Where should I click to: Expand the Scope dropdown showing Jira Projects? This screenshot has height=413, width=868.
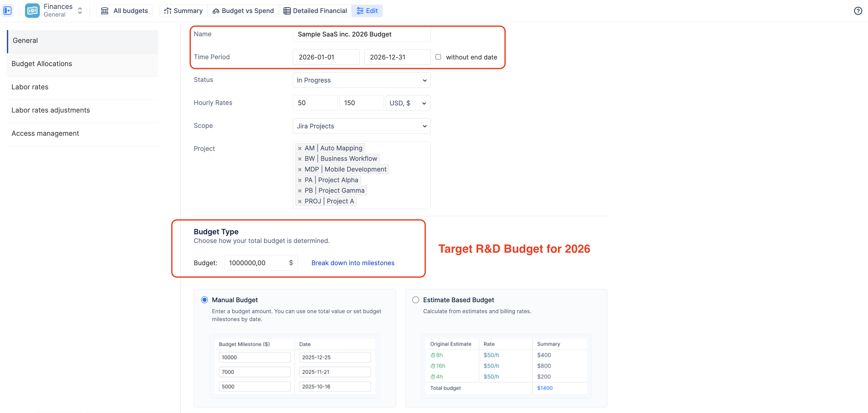point(361,126)
